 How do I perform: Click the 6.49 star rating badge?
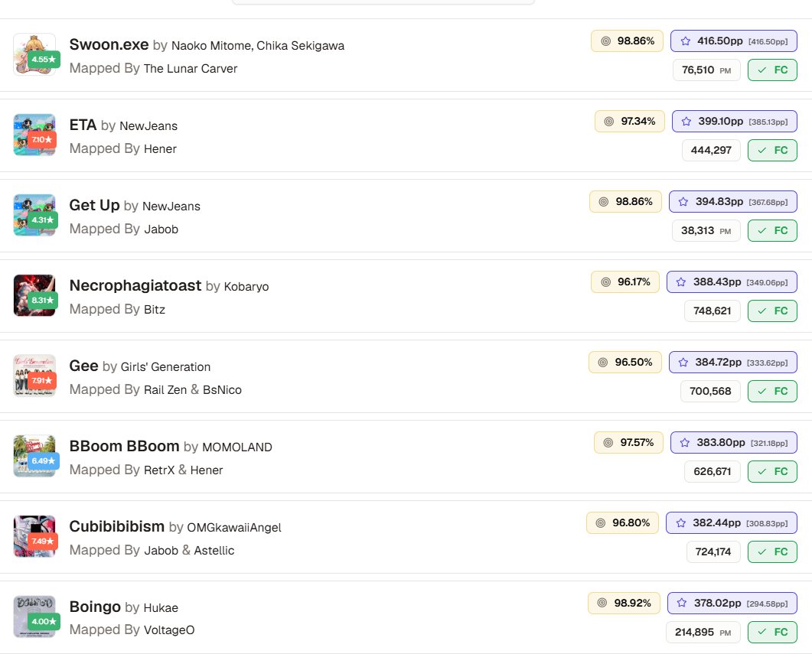(44, 461)
